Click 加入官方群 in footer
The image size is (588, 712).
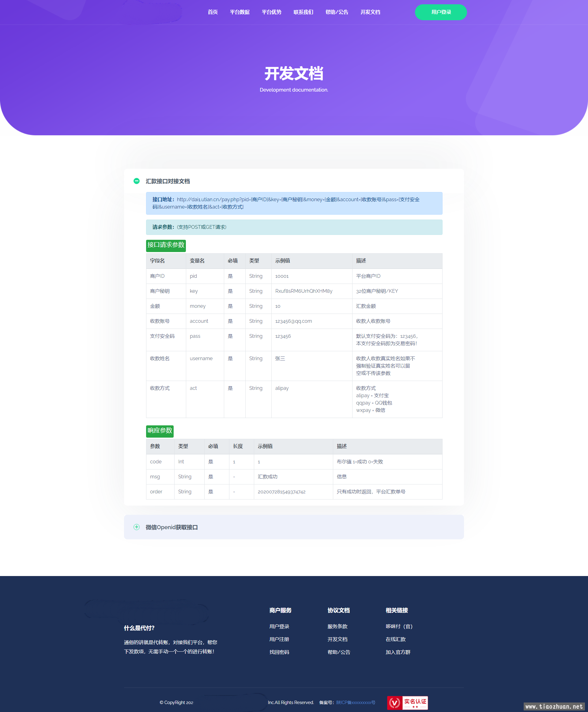click(x=398, y=652)
